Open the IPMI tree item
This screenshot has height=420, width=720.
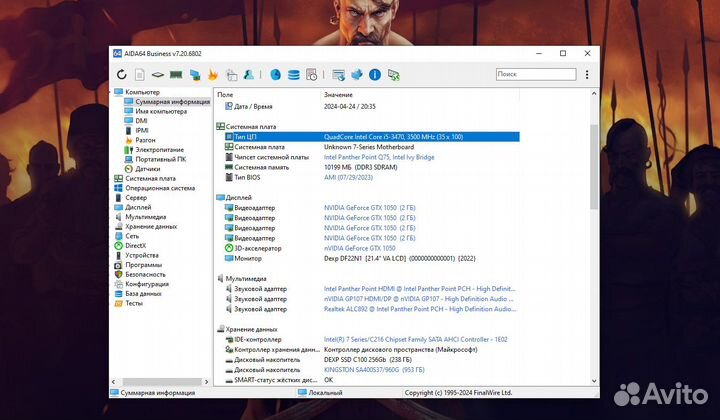click(x=141, y=130)
